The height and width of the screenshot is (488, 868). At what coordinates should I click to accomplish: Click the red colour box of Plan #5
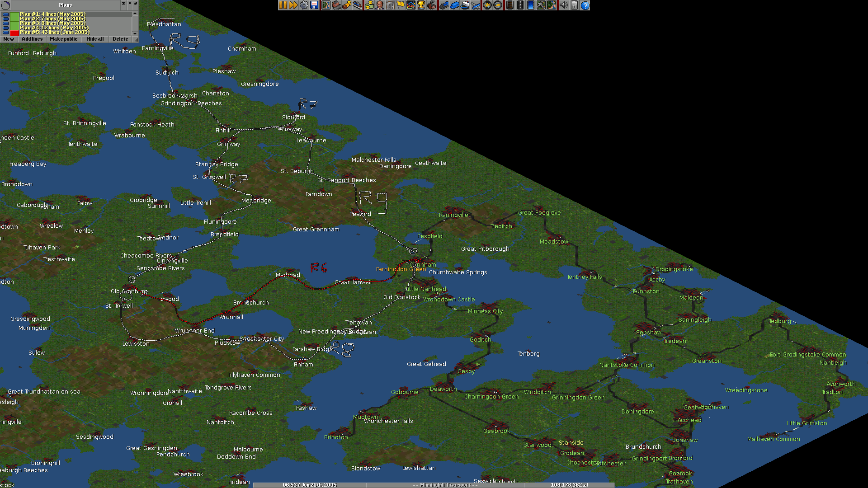pos(14,33)
